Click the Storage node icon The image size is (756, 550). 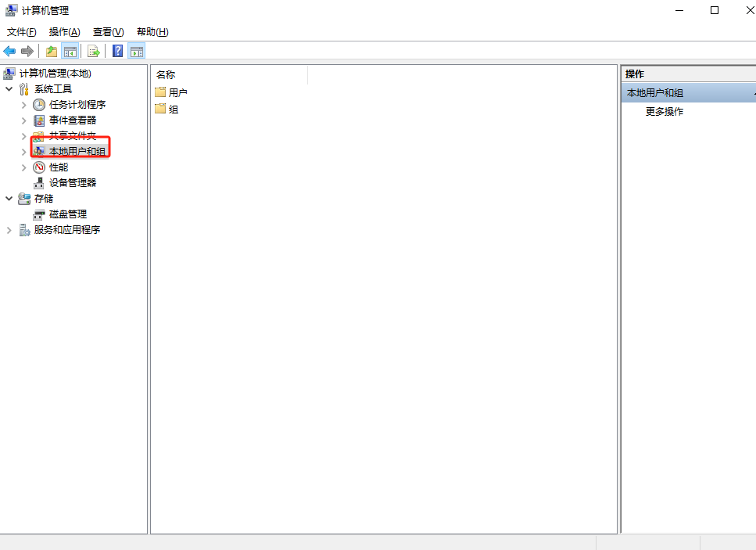[24, 198]
